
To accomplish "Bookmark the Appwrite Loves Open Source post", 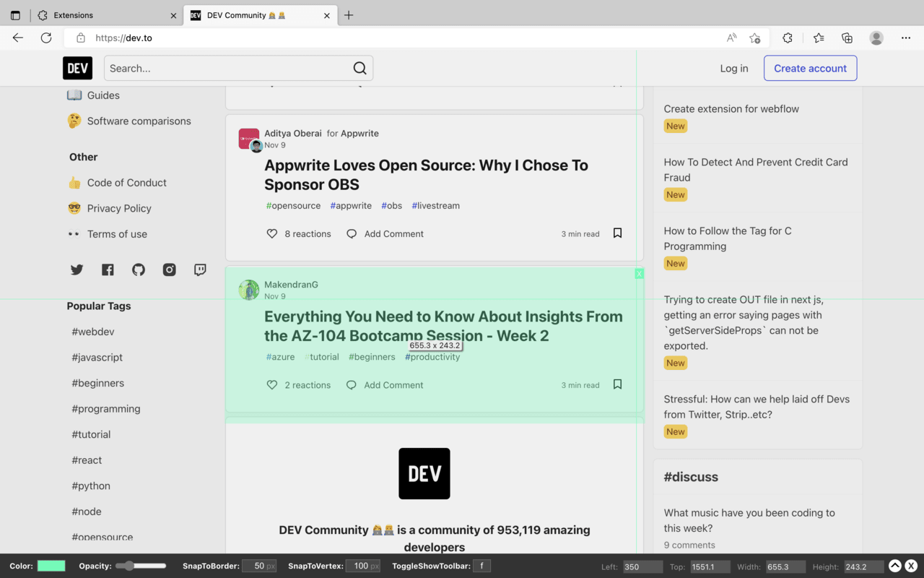I will [617, 233].
